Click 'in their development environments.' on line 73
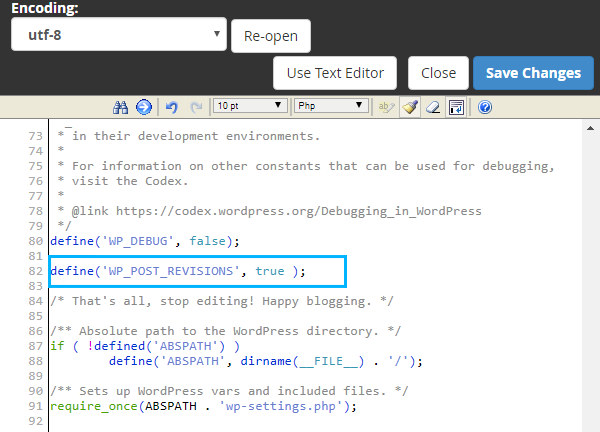 (196, 136)
